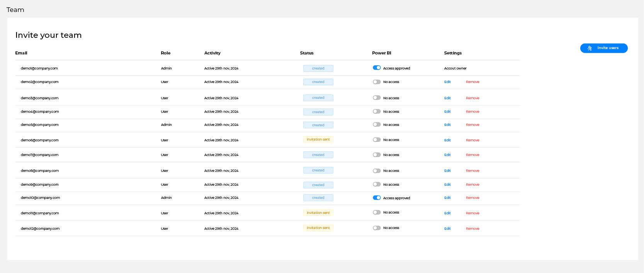This screenshot has width=644, height=273.
Task: Enable Power BI toggle for demo2@company.com
Action: [377, 82]
